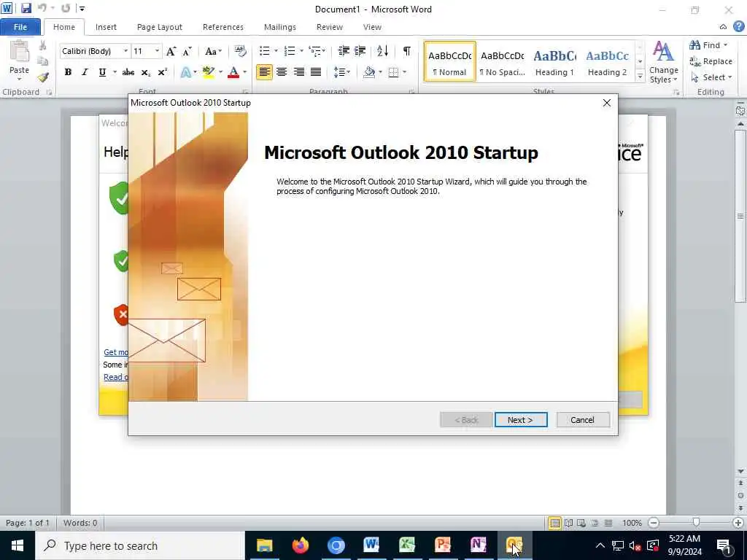Click the Text Effects icon
The width and height of the screenshot is (747, 560).
click(186, 72)
